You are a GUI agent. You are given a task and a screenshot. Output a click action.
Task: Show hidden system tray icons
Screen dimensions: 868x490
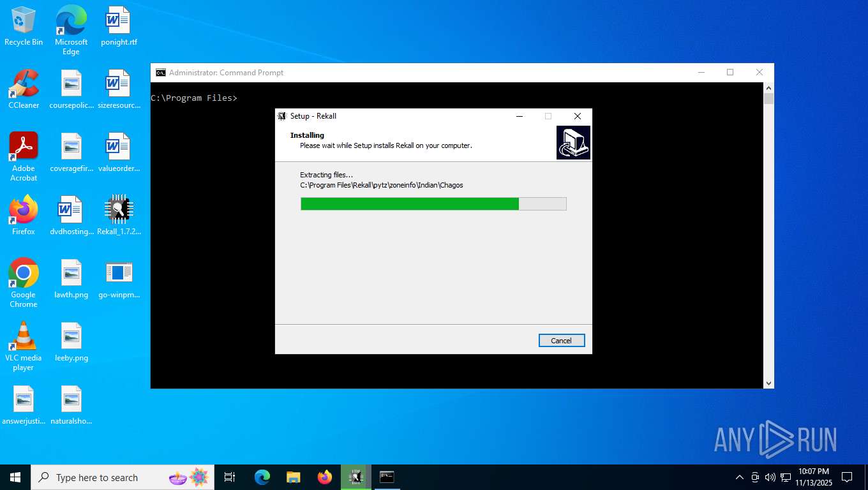click(740, 477)
